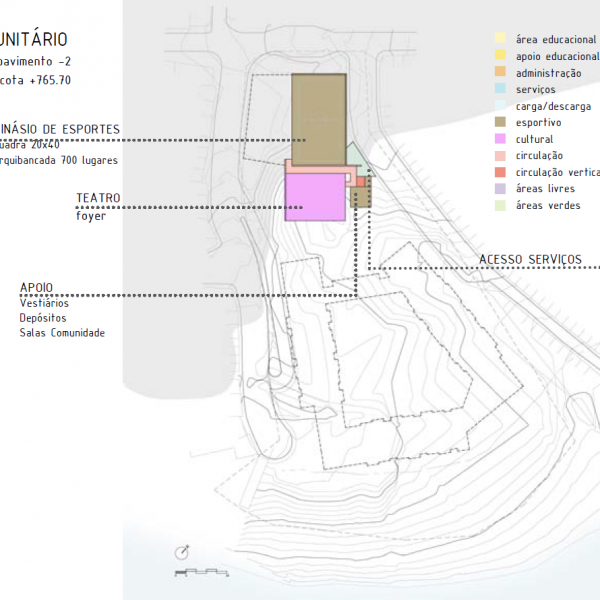Select the esportivo legend swatch
600x600 pixels.
click(500, 122)
